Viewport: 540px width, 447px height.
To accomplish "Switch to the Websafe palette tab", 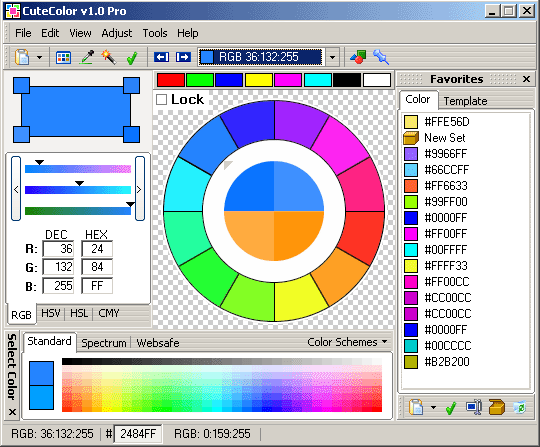I will (158, 343).
